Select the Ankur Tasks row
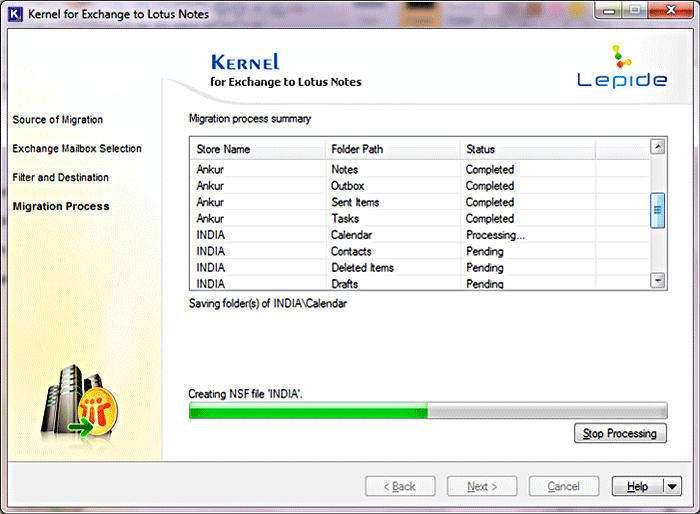Image resolution: width=700 pixels, height=514 pixels. click(x=420, y=218)
